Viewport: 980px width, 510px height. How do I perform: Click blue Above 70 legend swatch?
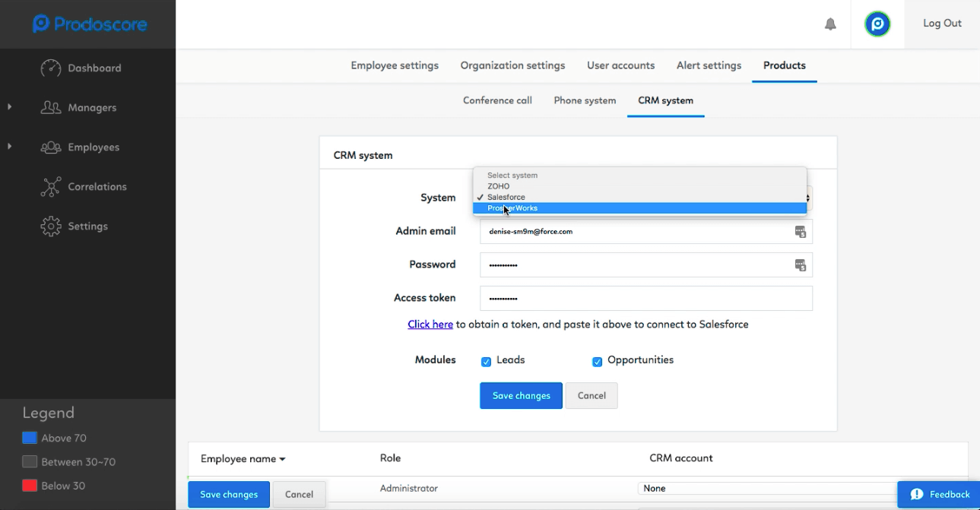coord(30,438)
